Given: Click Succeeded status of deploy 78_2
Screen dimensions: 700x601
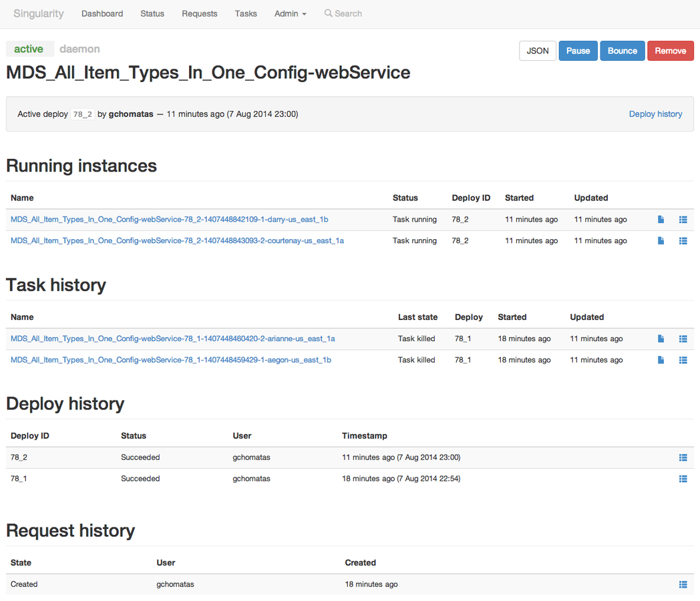Looking at the screenshot, I should [x=140, y=457].
